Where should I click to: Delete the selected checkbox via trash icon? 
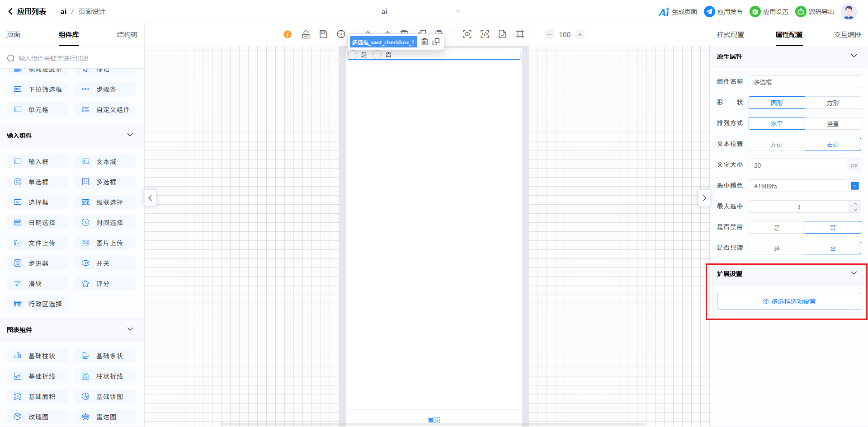tap(425, 42)
